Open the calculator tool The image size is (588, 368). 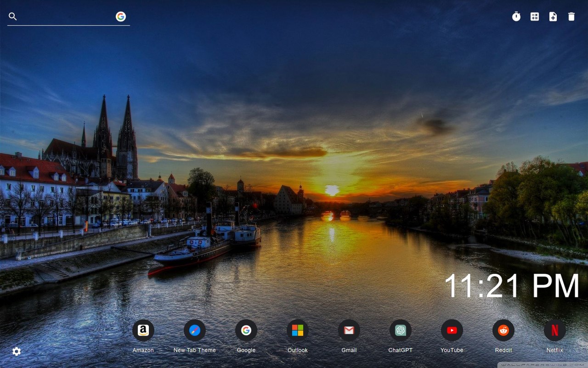tap(535, 17)
